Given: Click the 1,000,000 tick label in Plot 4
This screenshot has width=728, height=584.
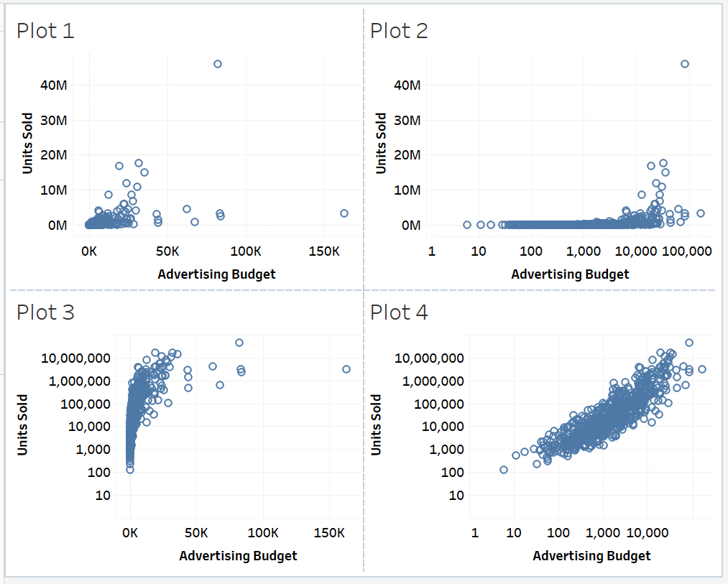Looking at the screenshot, I should [433, 381].
